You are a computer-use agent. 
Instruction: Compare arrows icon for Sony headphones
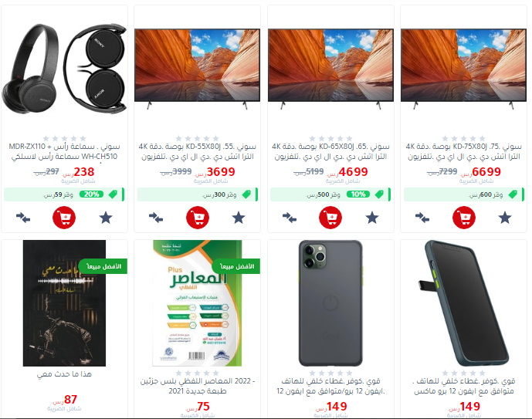(x=23, y=218)
